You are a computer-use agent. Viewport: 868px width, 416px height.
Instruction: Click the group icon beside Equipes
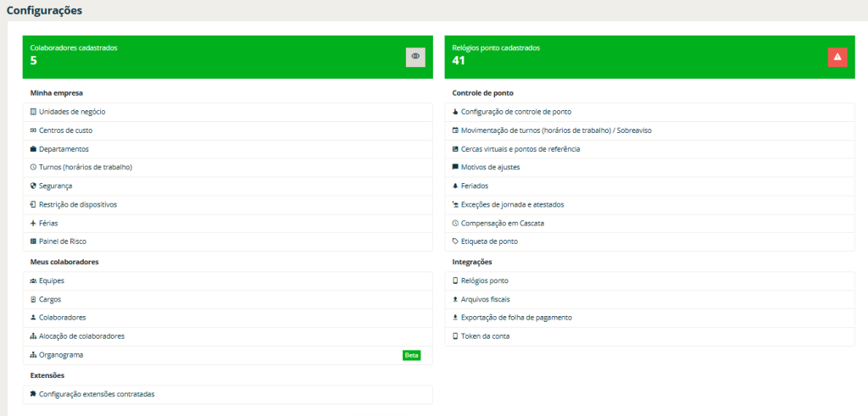coord(33,280)
